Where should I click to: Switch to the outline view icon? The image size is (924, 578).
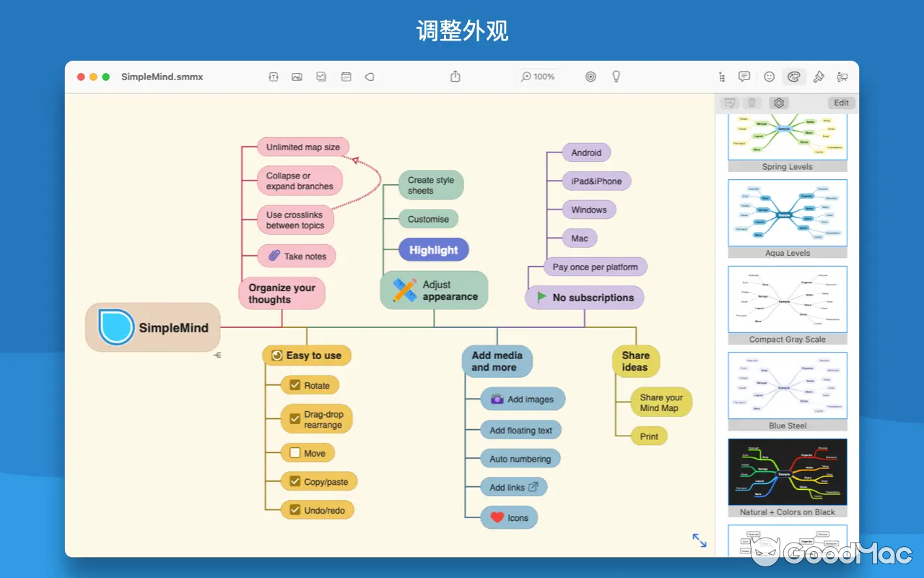pos(721,77)
